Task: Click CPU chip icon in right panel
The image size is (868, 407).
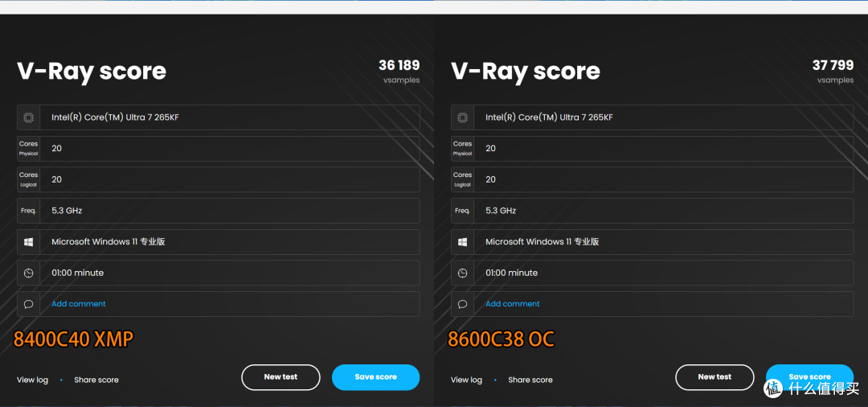Action: tap(462, 117)
